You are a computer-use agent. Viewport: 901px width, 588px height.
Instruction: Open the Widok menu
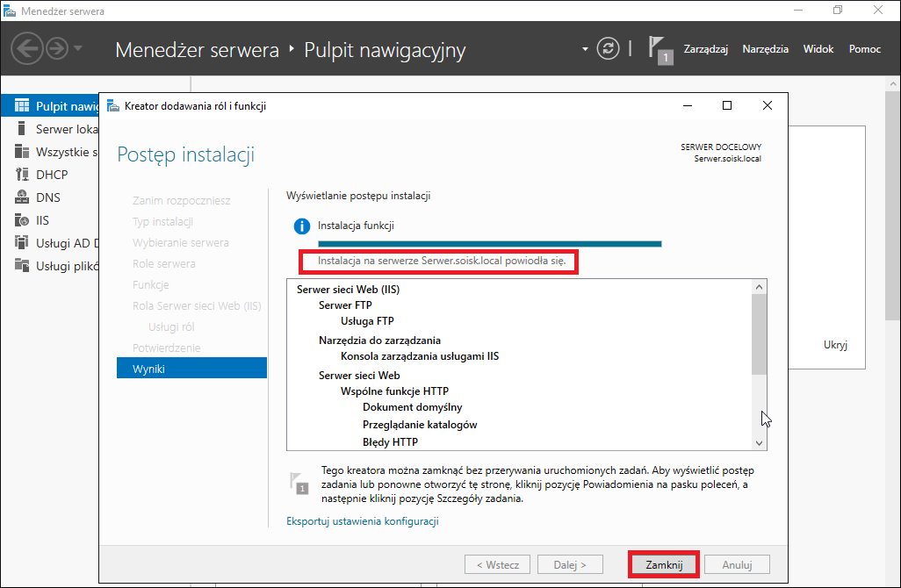point(818,49)
